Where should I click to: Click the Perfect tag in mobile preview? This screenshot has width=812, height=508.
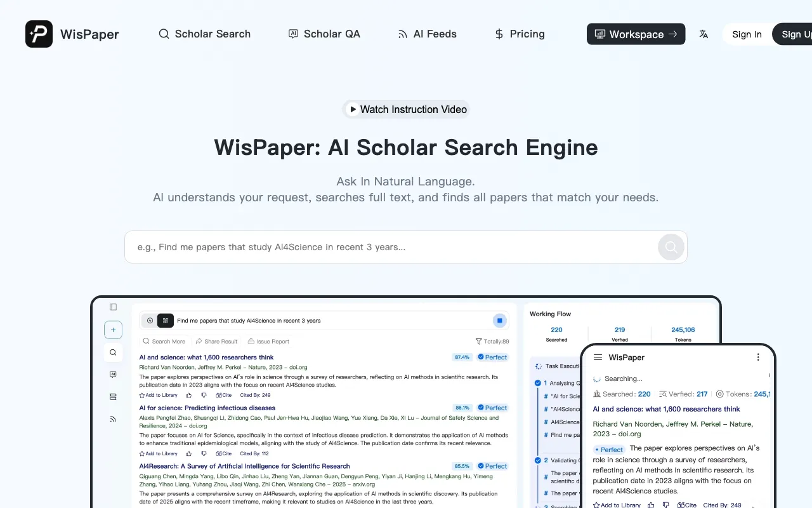click(x=609, y=450)
